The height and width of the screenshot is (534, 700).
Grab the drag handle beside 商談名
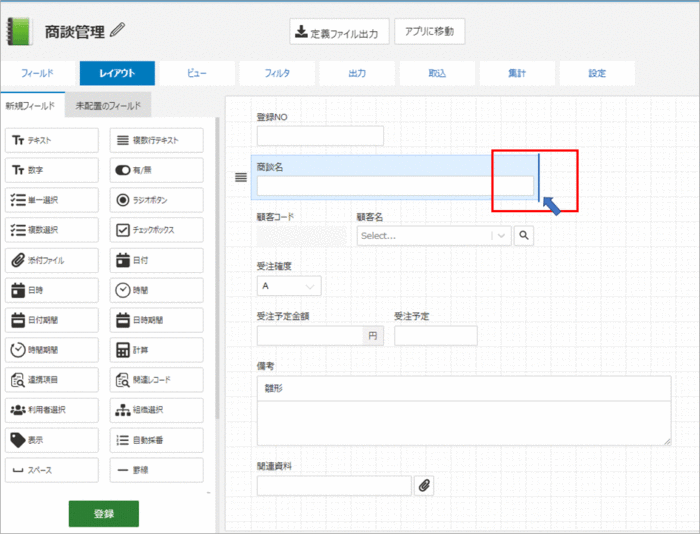(x=241, y=178)
